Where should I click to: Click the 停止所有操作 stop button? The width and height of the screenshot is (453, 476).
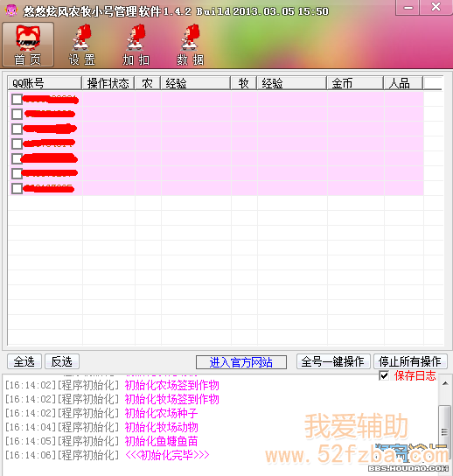click(410, 361)
